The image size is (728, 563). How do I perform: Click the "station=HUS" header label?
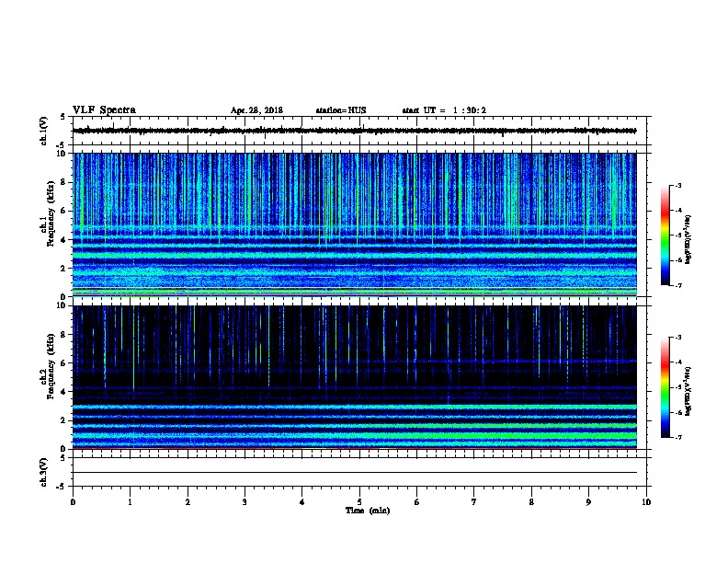(x=341, y=110)
